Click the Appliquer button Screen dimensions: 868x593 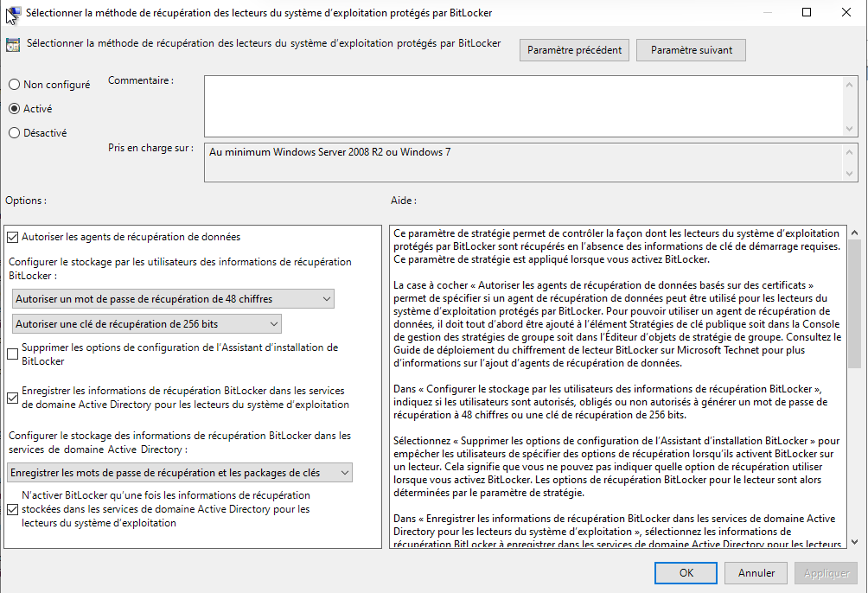coord(826,573)
